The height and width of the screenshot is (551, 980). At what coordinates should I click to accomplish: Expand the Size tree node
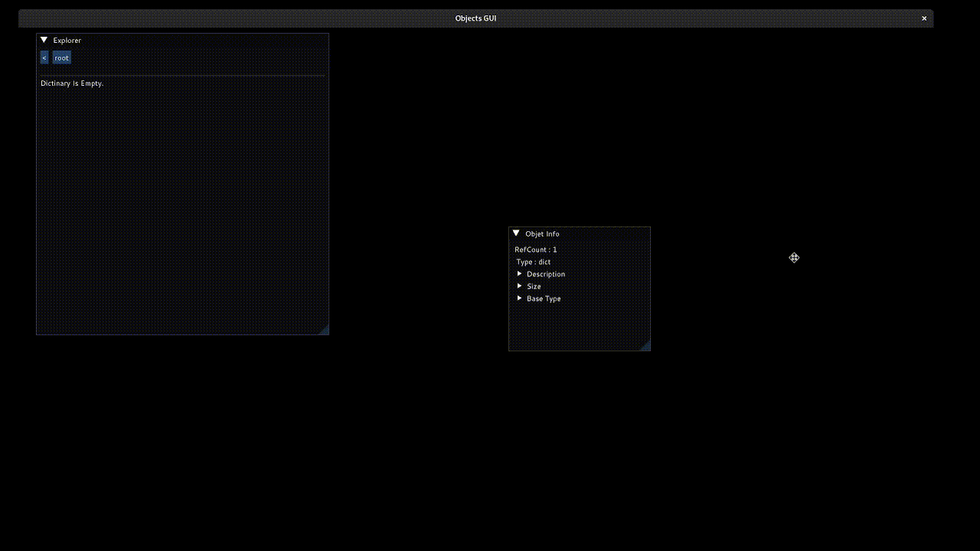point(529,286)
